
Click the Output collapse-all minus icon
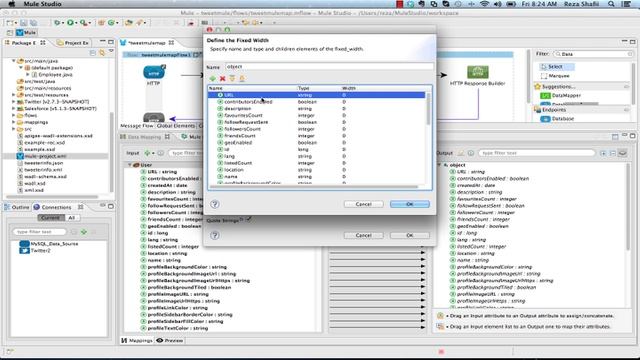(613, 153)
